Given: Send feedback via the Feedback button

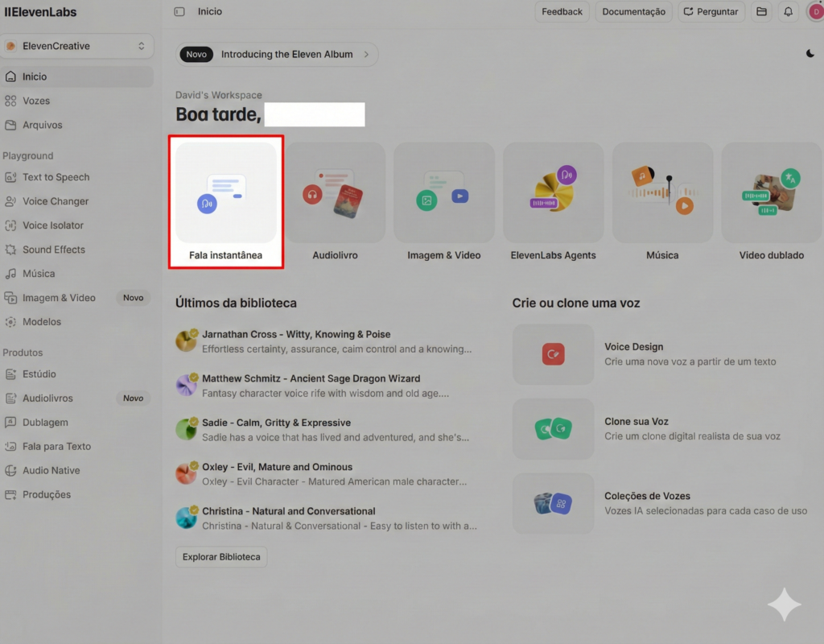Looking at the screenshot, I should point(562,12).
